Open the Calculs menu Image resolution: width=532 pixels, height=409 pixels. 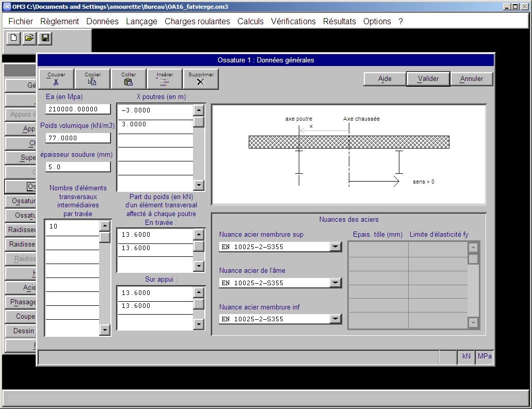(x=250, y=21)
